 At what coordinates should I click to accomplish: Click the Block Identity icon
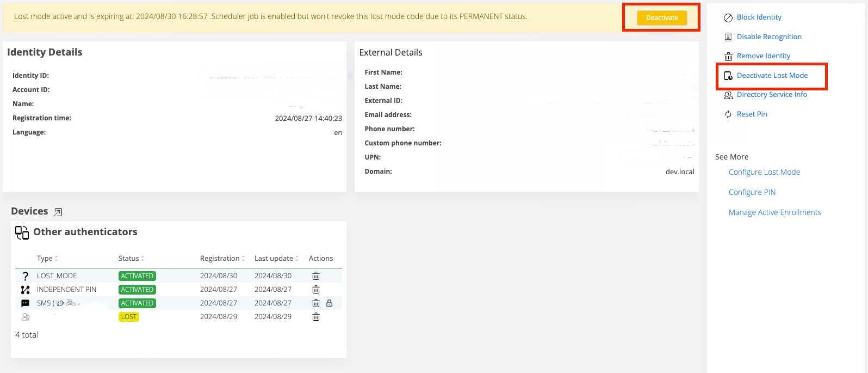pos(728,17)
